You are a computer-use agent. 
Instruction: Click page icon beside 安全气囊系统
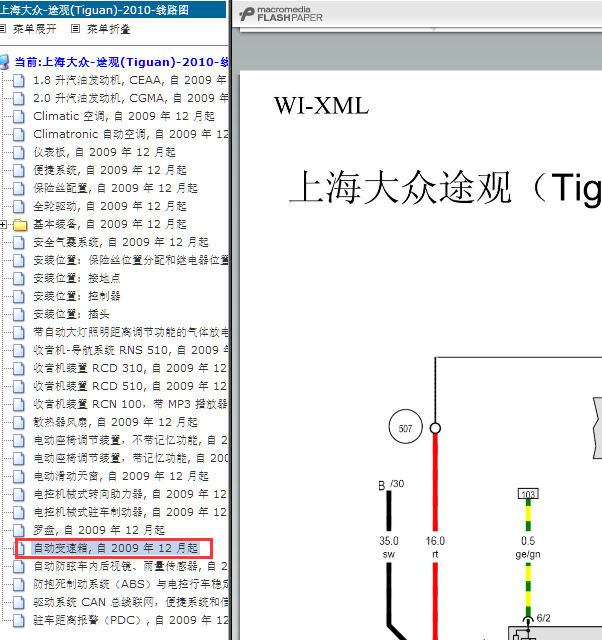click(18, 242)
